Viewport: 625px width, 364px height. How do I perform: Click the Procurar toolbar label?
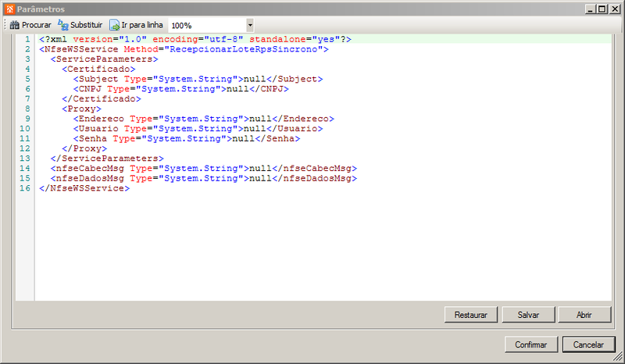pyautogui.click(x=36, y=25)
